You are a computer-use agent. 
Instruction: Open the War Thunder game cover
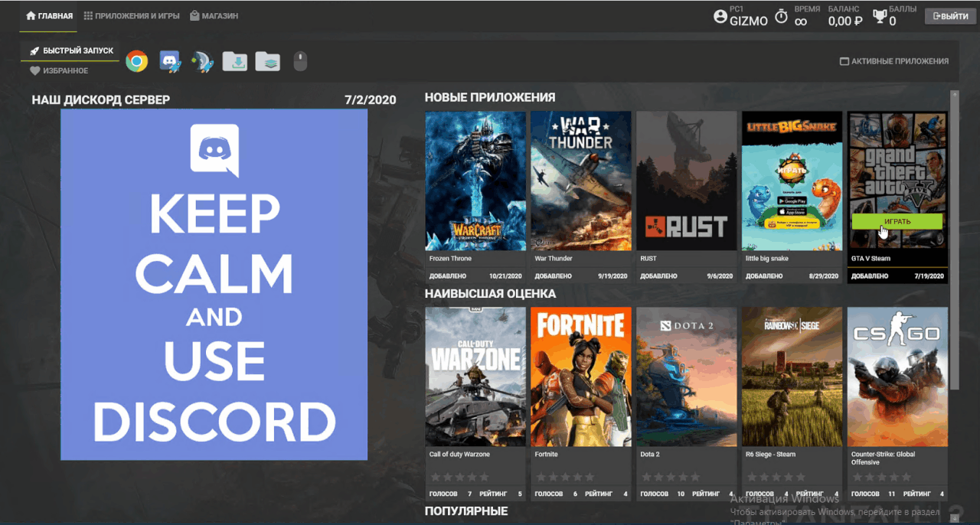point(581,181)
